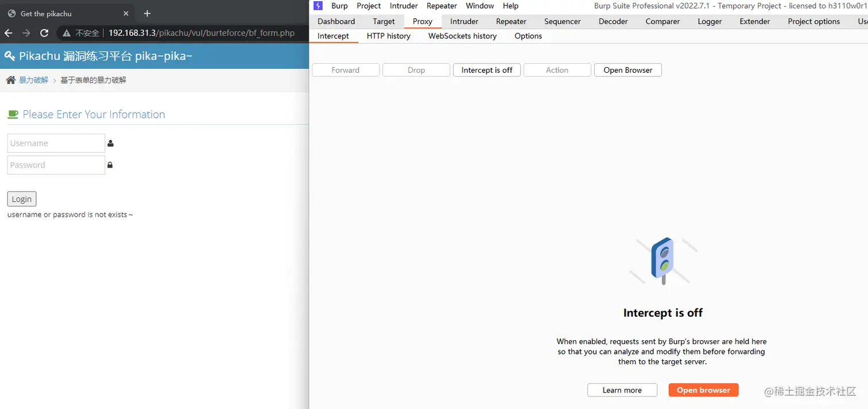Screen dimensions: 868x409
Task: Open the Project options tab
Action: pos(813,21)
